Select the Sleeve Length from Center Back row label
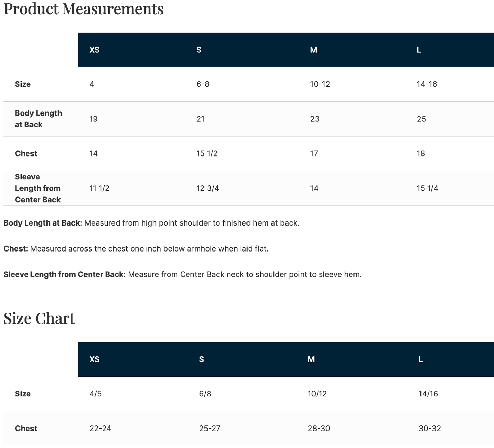 (x=38, y=188)
